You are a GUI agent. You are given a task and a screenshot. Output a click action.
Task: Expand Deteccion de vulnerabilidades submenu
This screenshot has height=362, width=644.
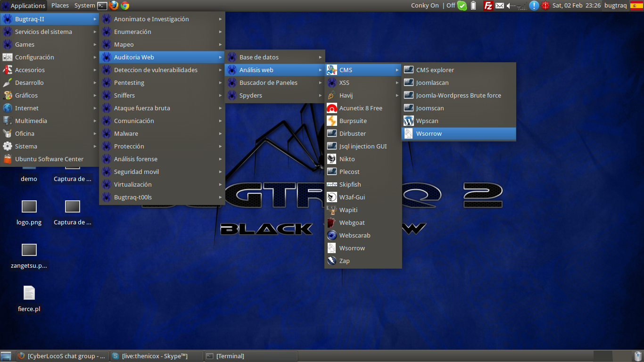coord(162,70)
